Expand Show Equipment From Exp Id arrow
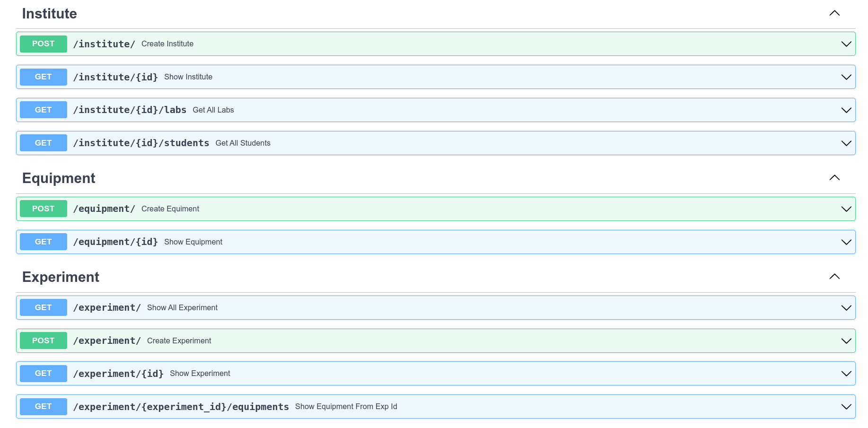Image resolution: width=868 pixels, height=428 pixels. pyautogui.click(x=846, y=407)
